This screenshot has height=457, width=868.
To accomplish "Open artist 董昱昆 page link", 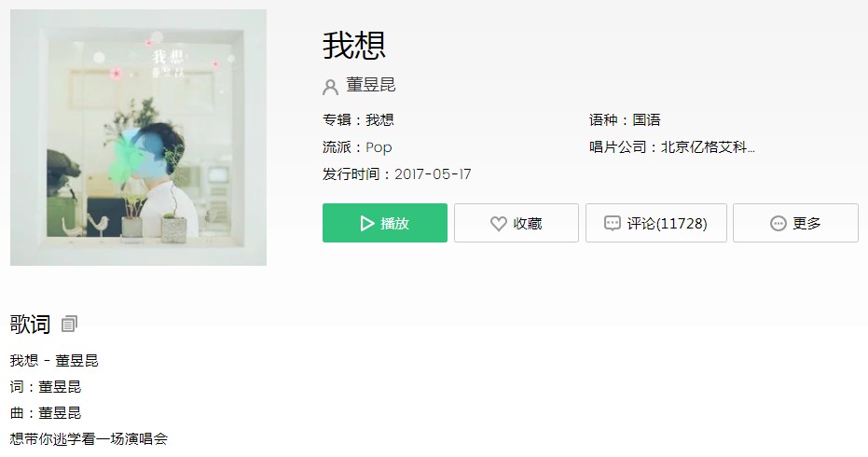I will click(x=371, y=85).
